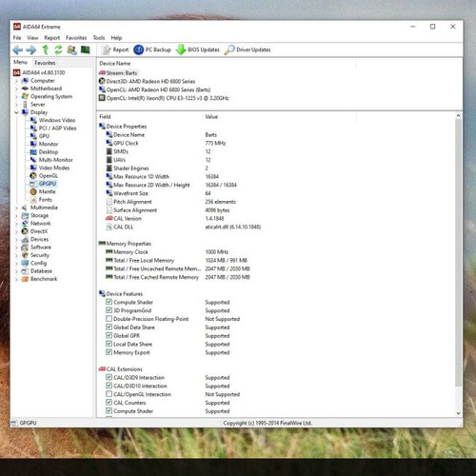Click the Field column header

click(x=149, y=116)
